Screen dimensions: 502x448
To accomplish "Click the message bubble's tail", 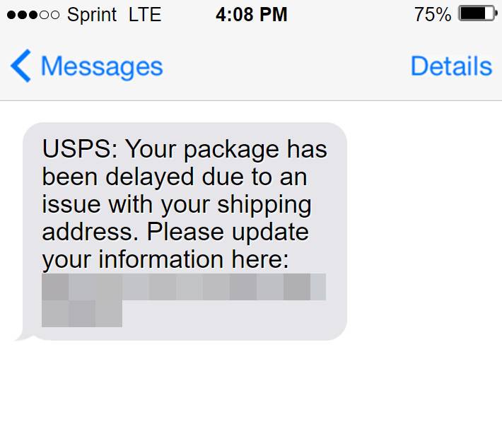I will click(x=23, y=336).
